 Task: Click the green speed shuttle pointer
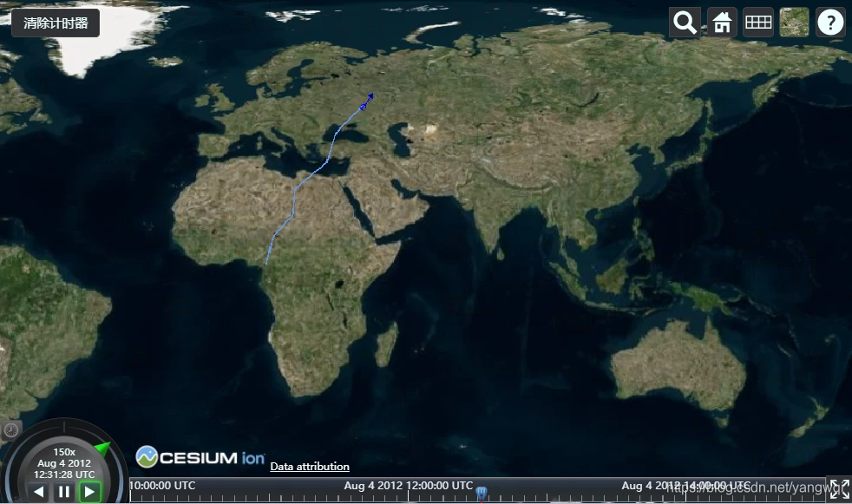coord(102,448)
